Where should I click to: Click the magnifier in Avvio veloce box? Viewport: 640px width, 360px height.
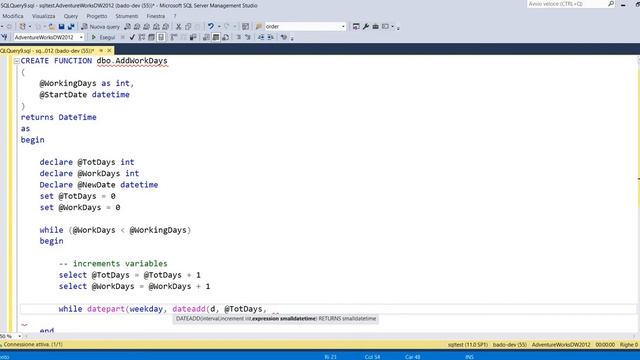tap(611, 4)
